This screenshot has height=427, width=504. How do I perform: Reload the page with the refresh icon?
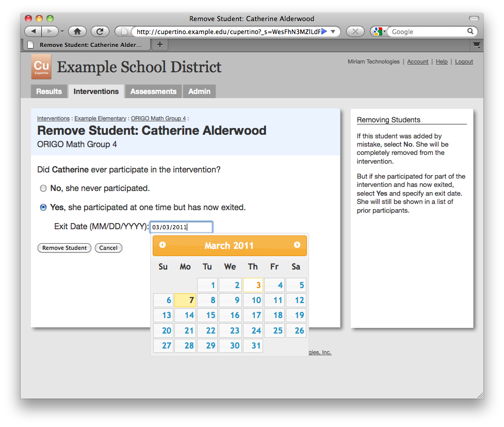(x=100, y=31)
